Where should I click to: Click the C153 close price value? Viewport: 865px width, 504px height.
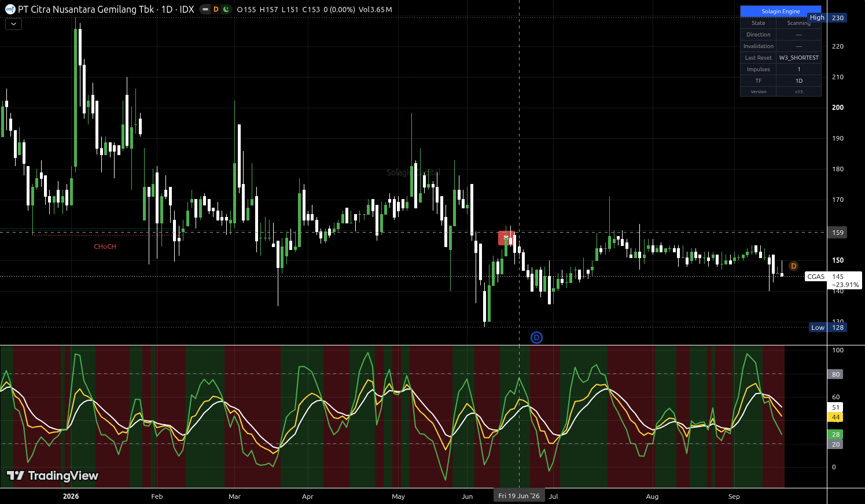(x=311, y=9)
